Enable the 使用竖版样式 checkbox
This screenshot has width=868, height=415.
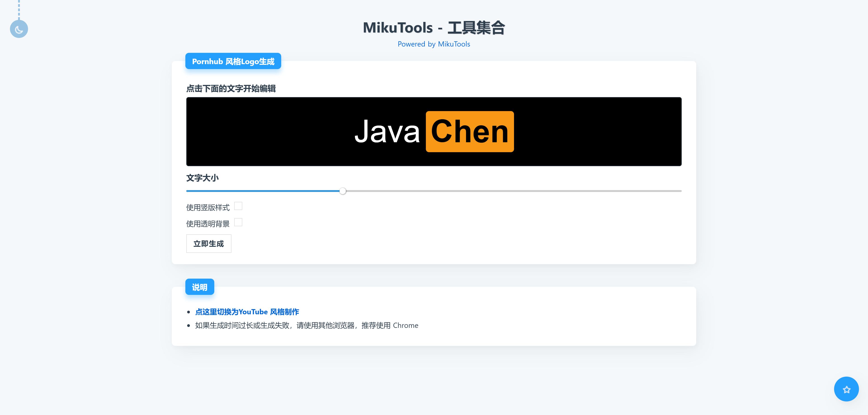coord(238,206)
